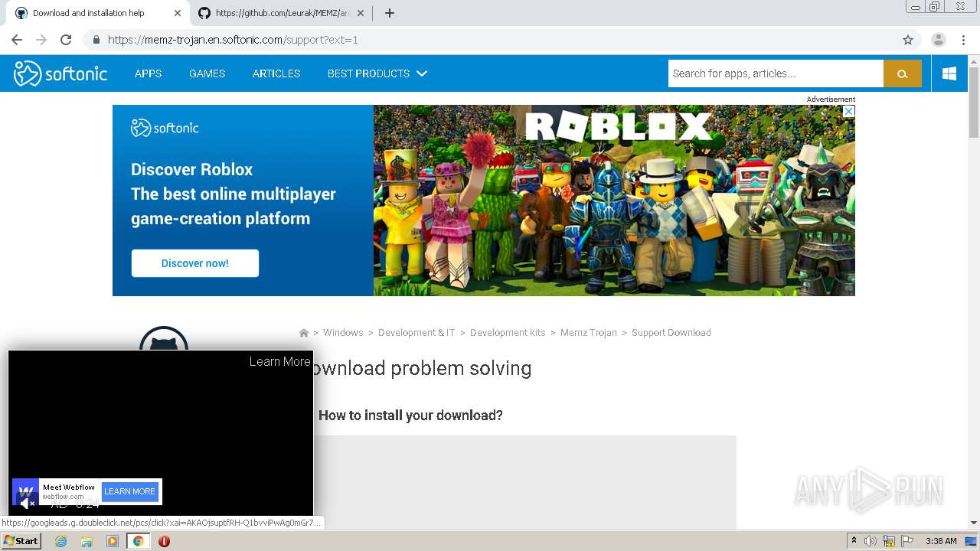Bookmark this page with the star icon
This screenshot has height=551, width=980.
pyautogui.click(x=908, y=40)
